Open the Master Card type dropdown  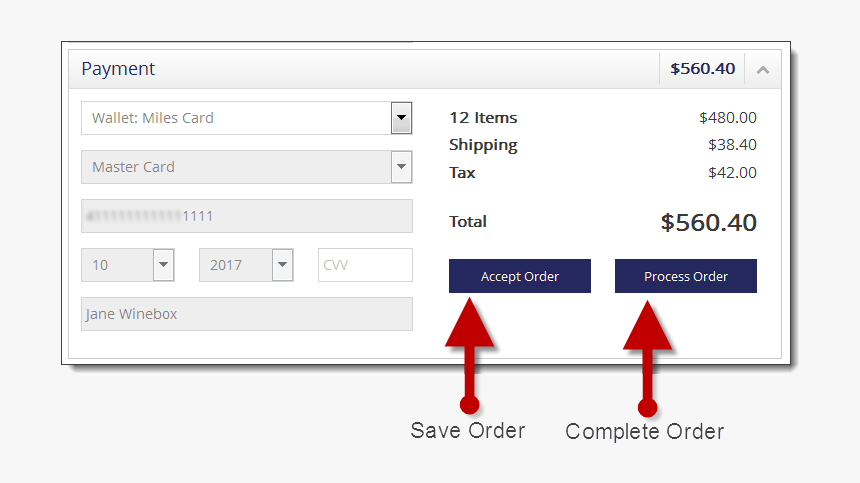pyautogui.click(x=401, y=167)
